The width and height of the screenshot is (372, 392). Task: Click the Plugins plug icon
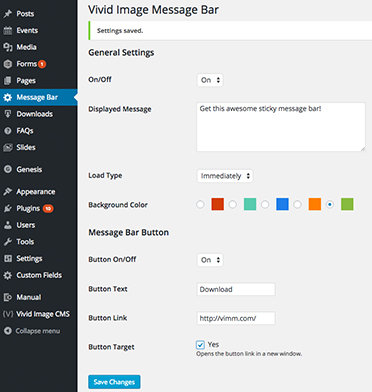[x=8, y=208]
